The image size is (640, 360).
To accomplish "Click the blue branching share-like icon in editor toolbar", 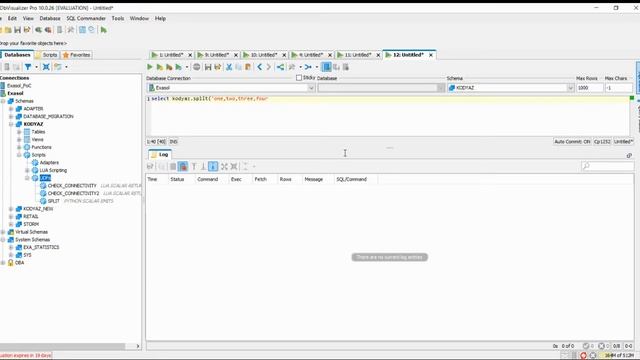I will click(x=280, y=67).
